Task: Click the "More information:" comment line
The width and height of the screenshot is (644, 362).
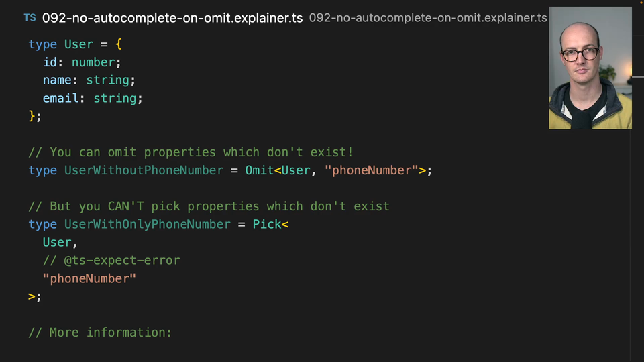Action: click(100, 333)
